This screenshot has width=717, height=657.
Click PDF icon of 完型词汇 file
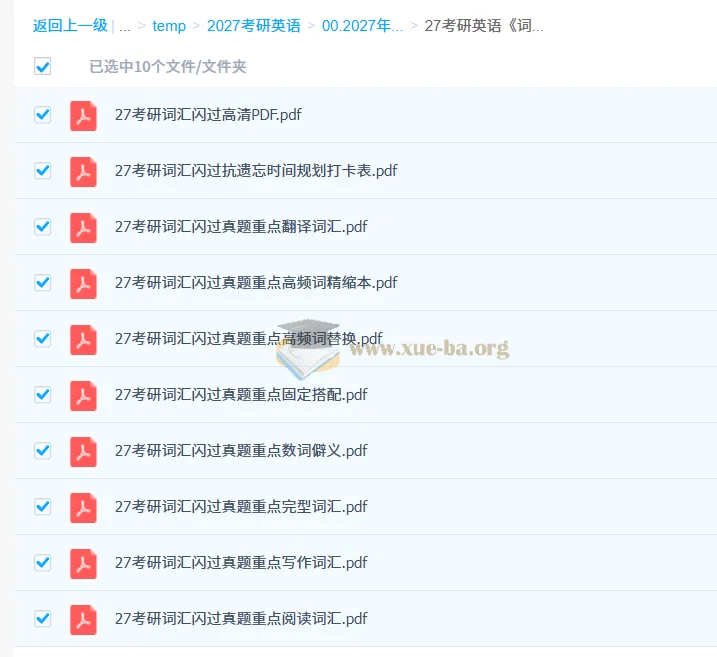(83, 508)
